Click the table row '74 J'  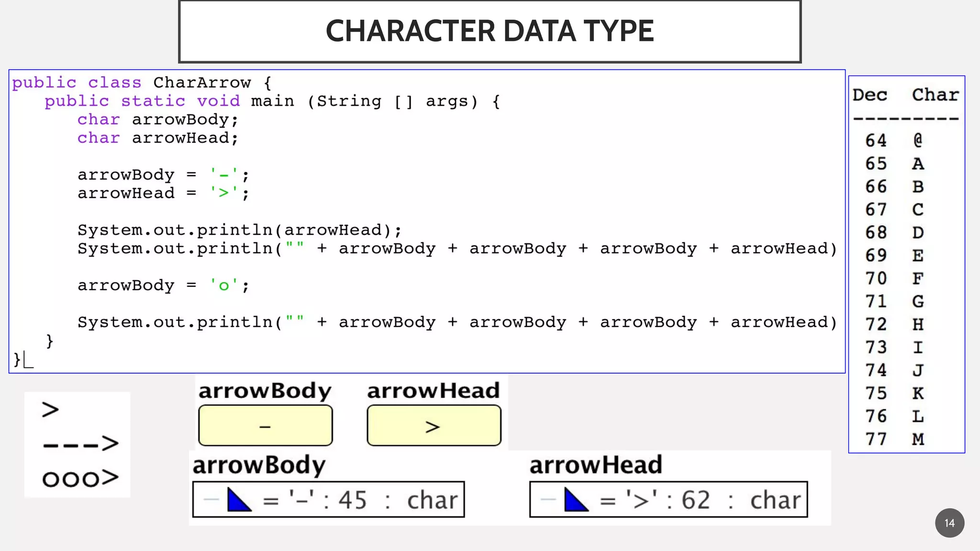click(x=894, y=370)
